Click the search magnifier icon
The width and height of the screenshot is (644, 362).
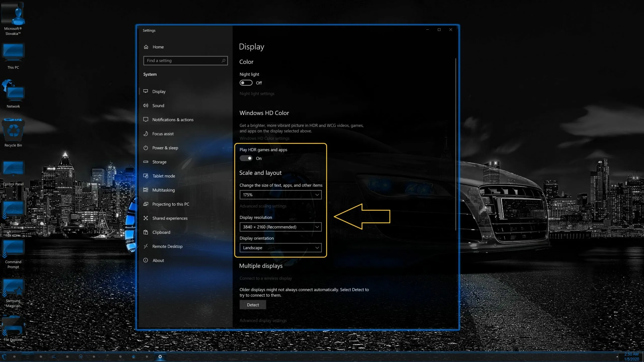pyautogui.click(x=223, y=61)
